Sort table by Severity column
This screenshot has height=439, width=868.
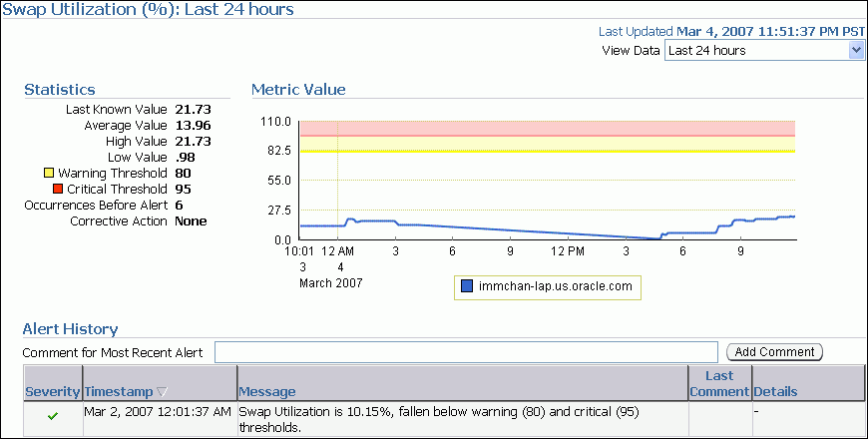[x=52, y=392]
